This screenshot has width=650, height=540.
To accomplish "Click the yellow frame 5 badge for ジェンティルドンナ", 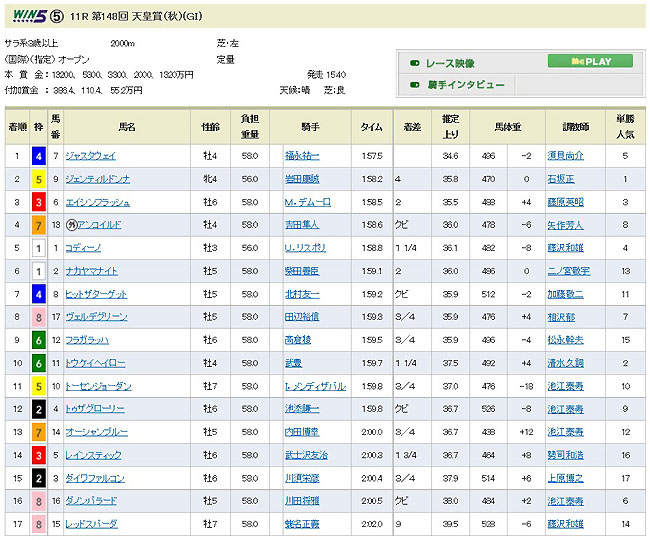I will [x=38, y=179].
